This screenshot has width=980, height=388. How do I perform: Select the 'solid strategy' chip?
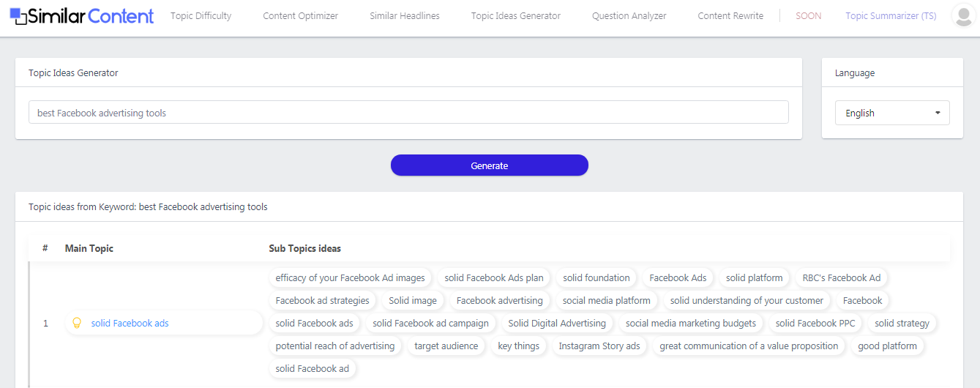[902, 323]
